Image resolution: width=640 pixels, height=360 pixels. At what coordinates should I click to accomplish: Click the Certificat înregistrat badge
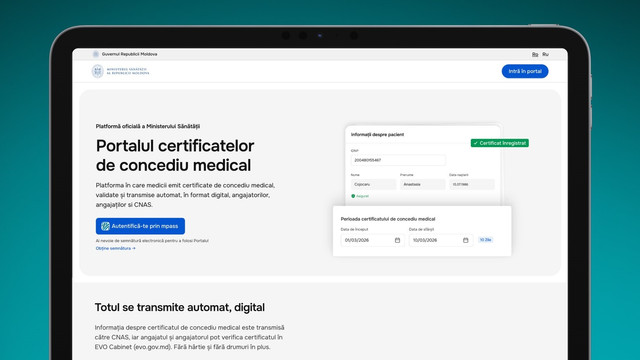[x=500, y=143]
